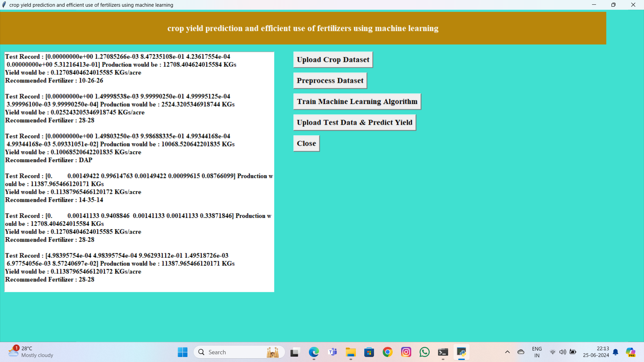Open Microsoft Teams from taskbar
Screen dimensions: 644x362
(x=332, y=352)
